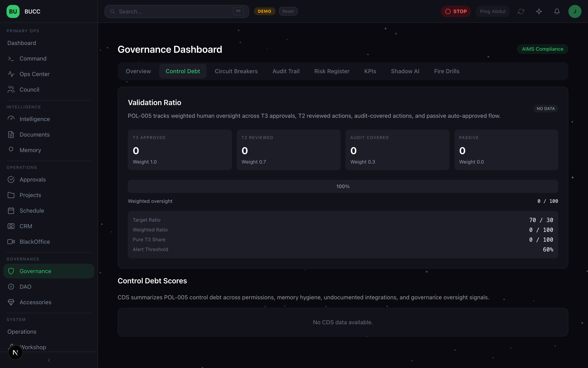This screenshot has width=588, height=368.
Task: Open the Circuit Breakers tab
Action: click(x=236, y=71)
